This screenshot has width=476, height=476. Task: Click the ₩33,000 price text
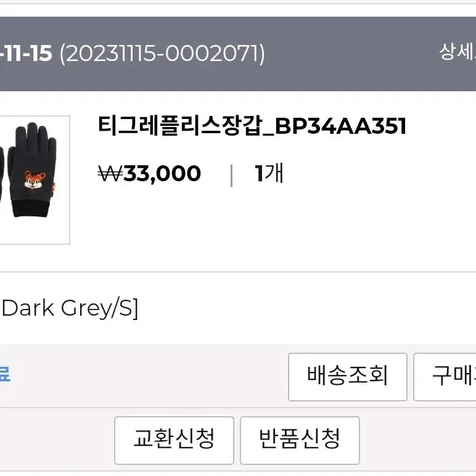pyautogui.click(x=149, y=174)
